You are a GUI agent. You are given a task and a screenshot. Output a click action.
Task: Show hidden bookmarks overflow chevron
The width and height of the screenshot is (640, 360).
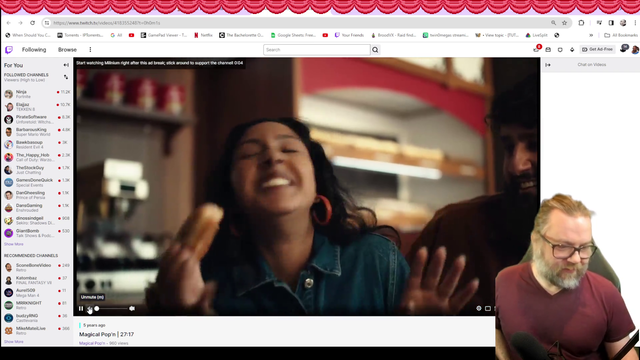pyautogui.click(x=591, y=36)
